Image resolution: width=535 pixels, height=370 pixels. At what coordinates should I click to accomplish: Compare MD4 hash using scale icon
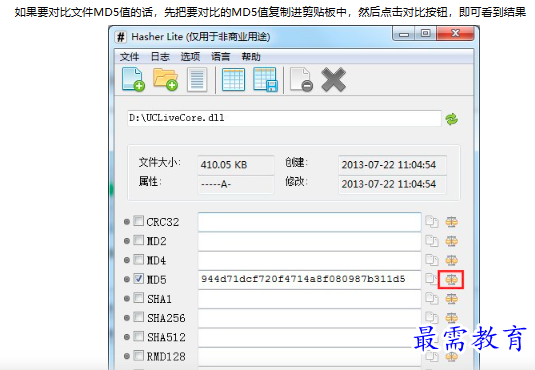click(x=451, y=260)
